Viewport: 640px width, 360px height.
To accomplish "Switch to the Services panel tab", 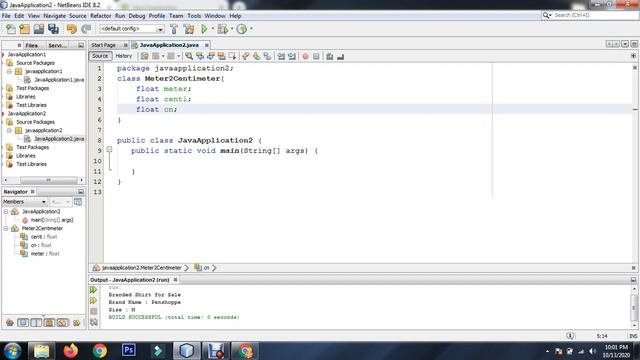I will click(57, 45).
